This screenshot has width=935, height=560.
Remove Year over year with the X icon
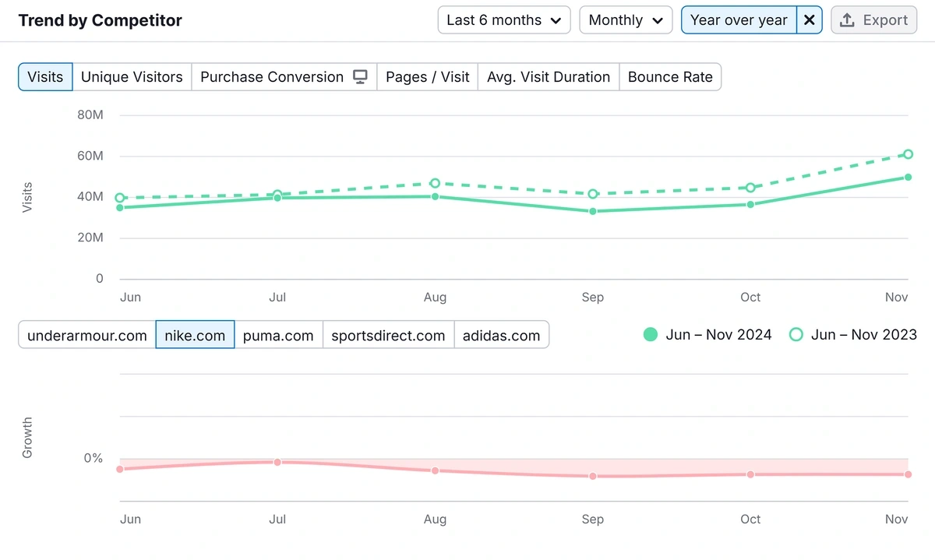810,20
